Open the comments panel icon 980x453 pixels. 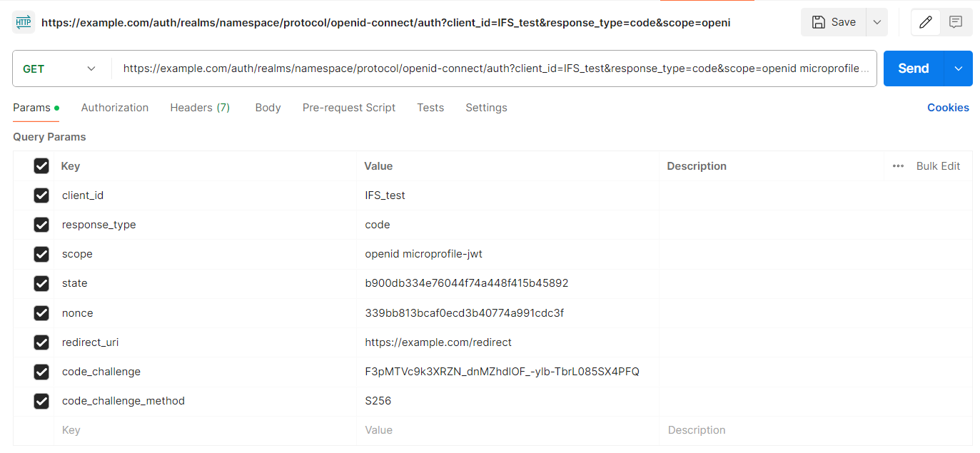pyautogui.click(x=956, y=22)
